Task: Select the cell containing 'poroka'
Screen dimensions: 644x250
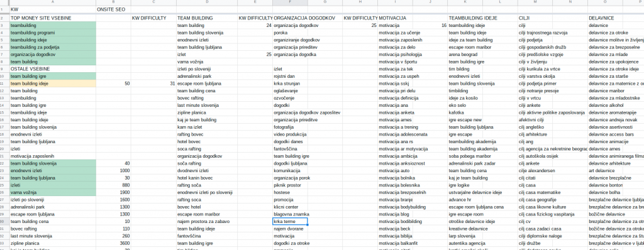Action: pyautogui.click(x=290, y=33)
